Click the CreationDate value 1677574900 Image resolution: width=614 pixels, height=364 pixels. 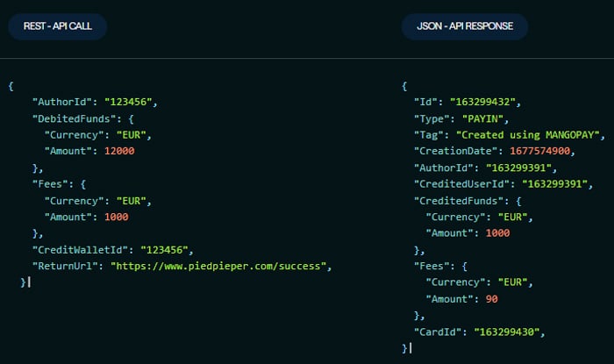coord(540,151)
